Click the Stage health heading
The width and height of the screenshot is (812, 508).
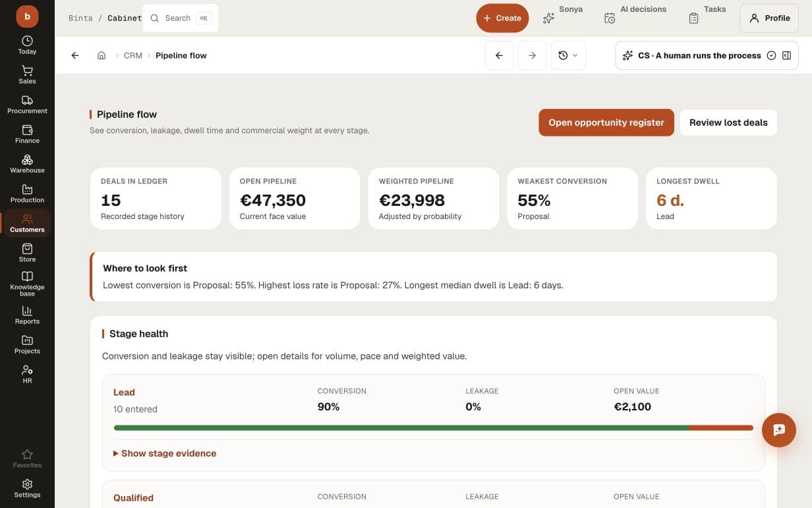138,334
